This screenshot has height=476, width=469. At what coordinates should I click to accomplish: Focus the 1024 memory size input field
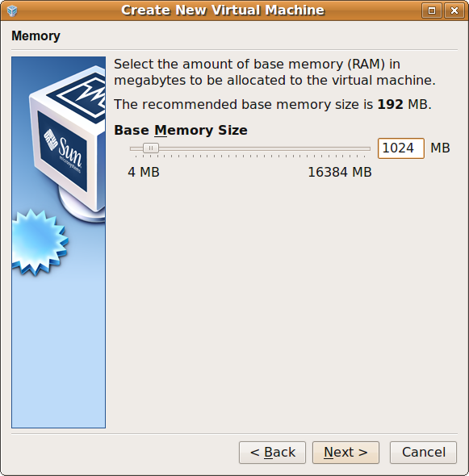click(401, 148)
